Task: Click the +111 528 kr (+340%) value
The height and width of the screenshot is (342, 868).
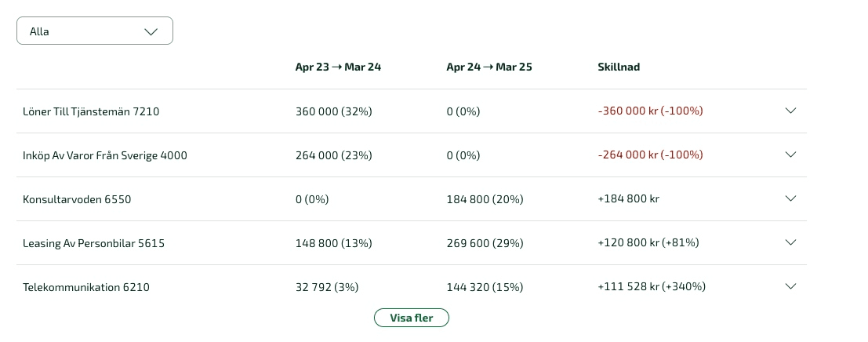Action: [x=652, y=286]
